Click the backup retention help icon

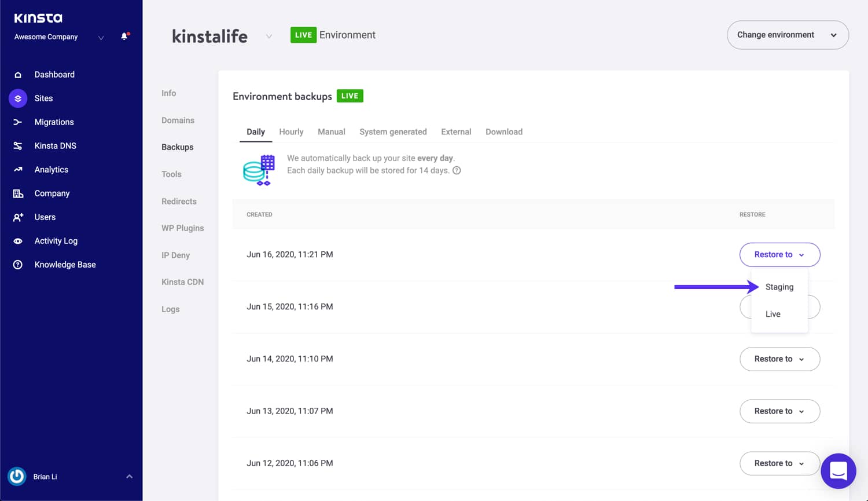pos(457,170)
